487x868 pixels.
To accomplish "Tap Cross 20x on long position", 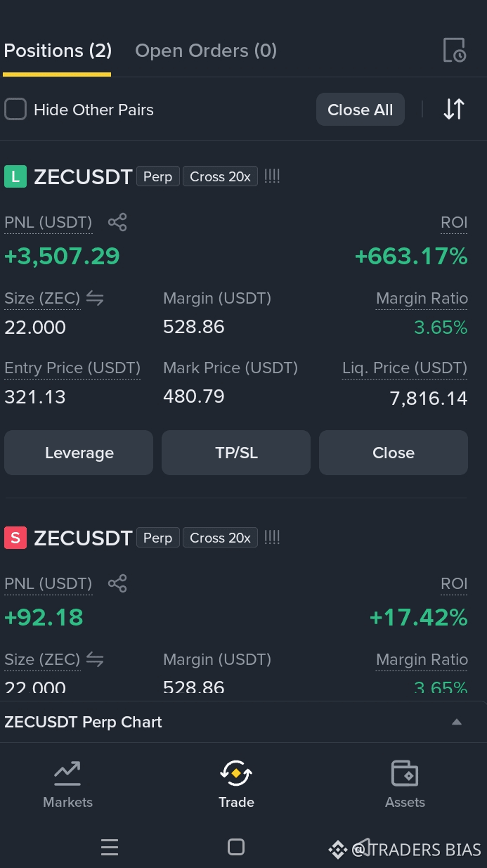I will point(220,176).
